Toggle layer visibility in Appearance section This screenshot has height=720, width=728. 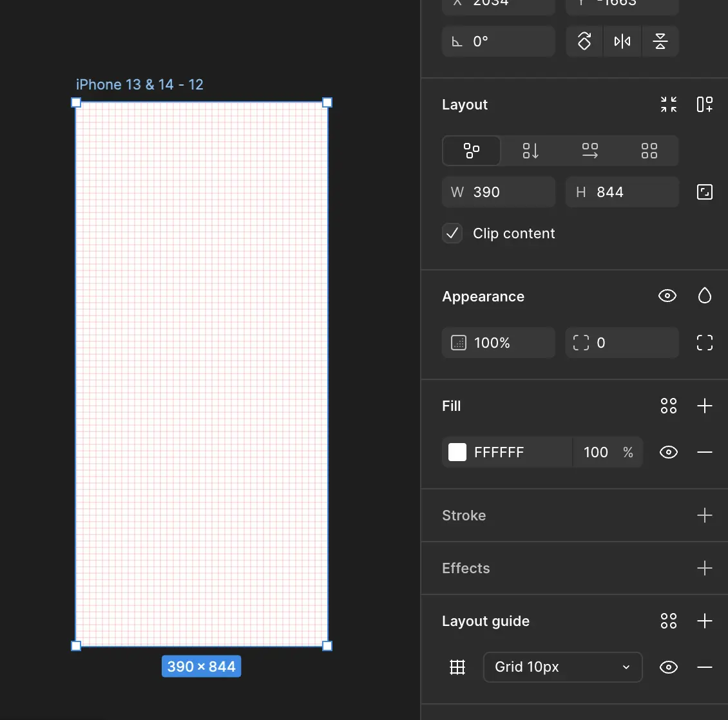(667, 296)
